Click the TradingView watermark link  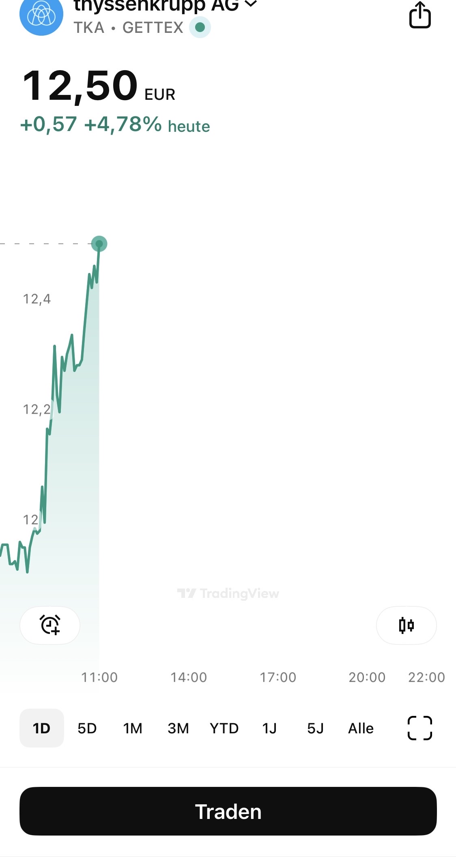pyautogui.click(x=228, y=593)
